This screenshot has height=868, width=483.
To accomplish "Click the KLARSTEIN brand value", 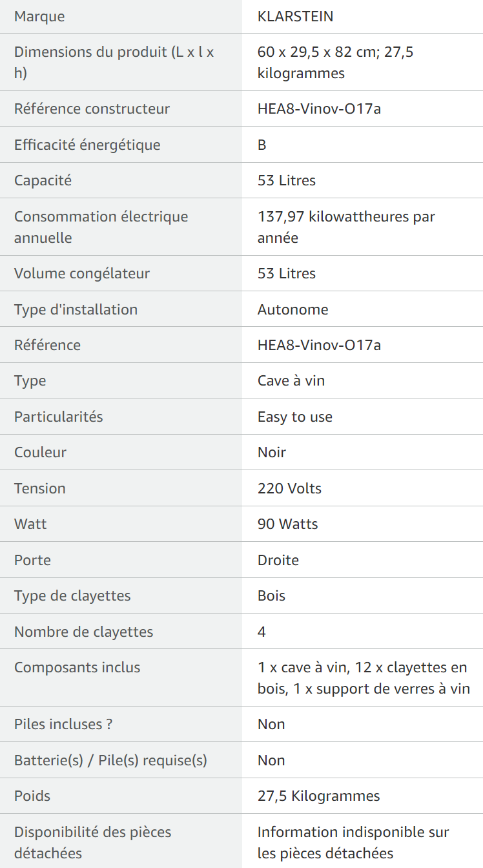I will point(295,17).
